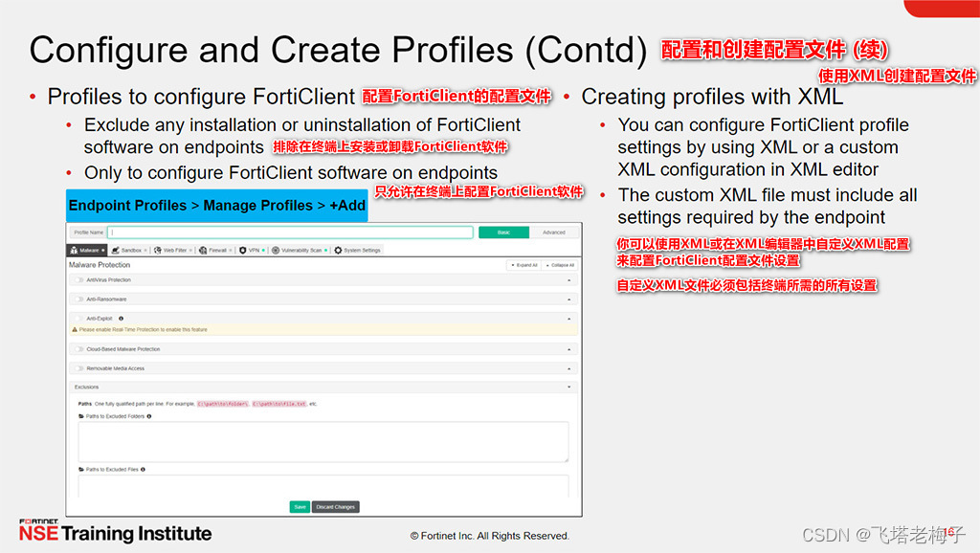Click the Sandbox tab icon
The height and width of the screenshot is (553, 980).
pyautogui.click(x=116, y=250)
